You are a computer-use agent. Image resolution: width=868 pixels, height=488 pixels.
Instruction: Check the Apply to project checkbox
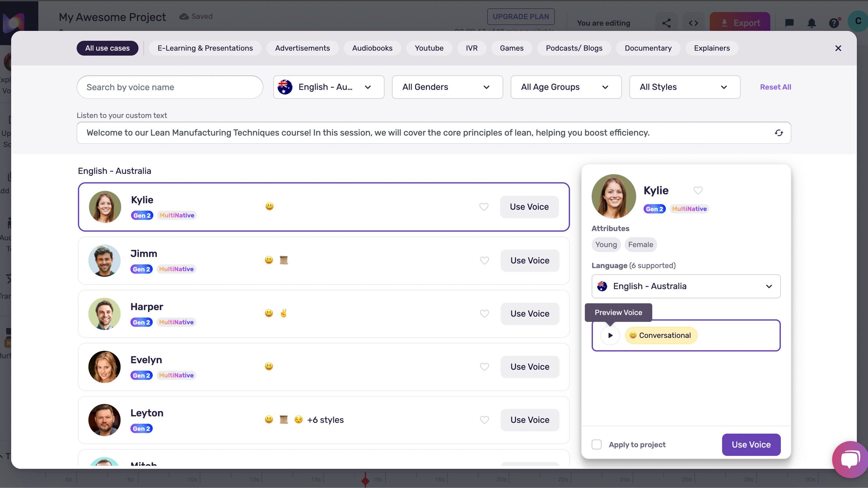[596, 445]
